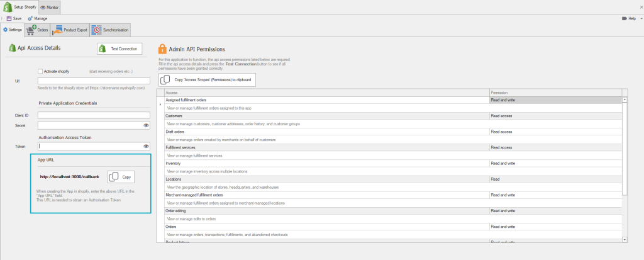Open the Manage gear menu
This screenshot has height=260, width=644.
[x=30, y=18]
